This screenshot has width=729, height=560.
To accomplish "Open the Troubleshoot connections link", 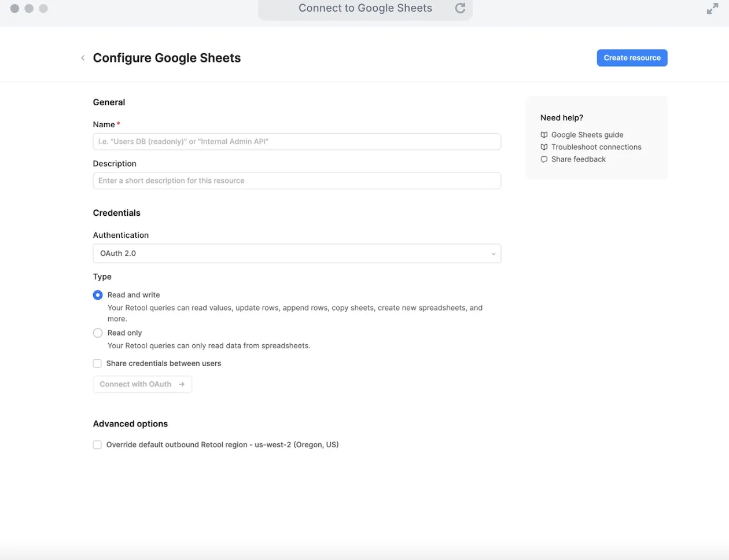I will [x=596, y=147].
